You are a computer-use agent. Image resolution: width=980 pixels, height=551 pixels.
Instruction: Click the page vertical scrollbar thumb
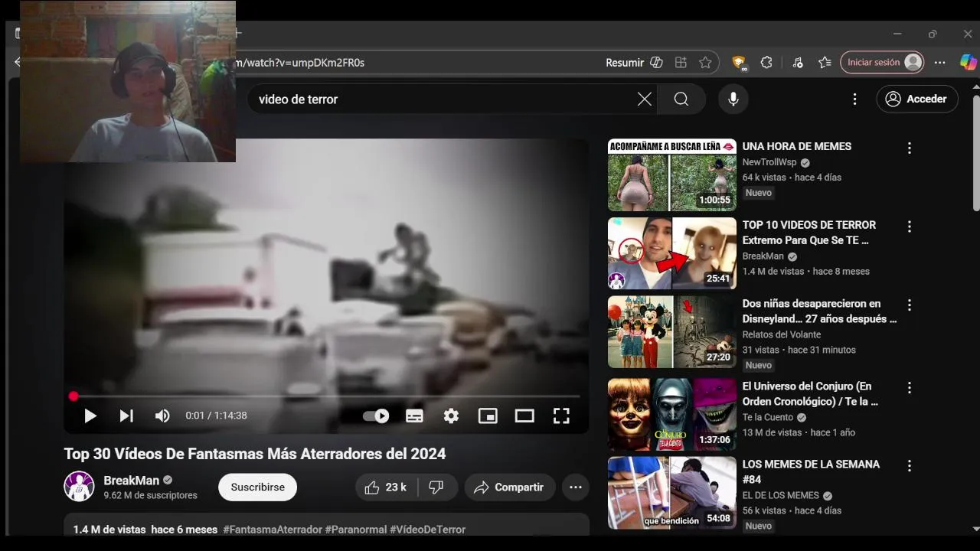pyautogui.click(x=975, y=152)
